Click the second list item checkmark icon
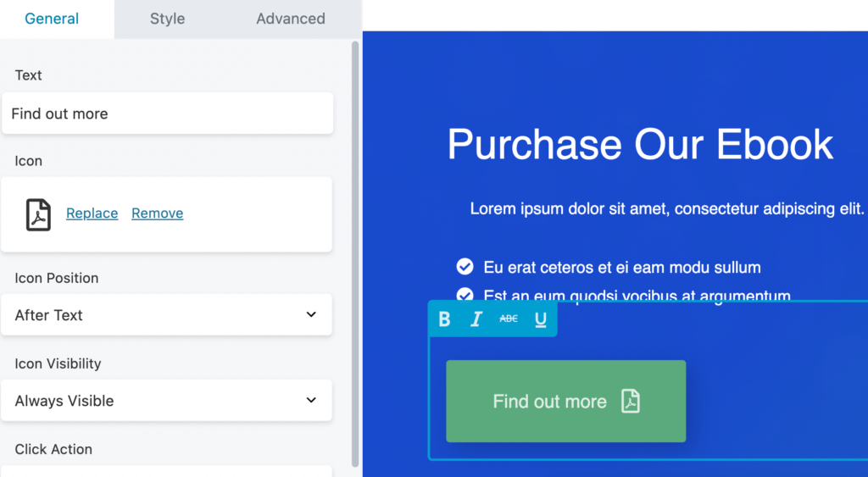 [465, 295]
